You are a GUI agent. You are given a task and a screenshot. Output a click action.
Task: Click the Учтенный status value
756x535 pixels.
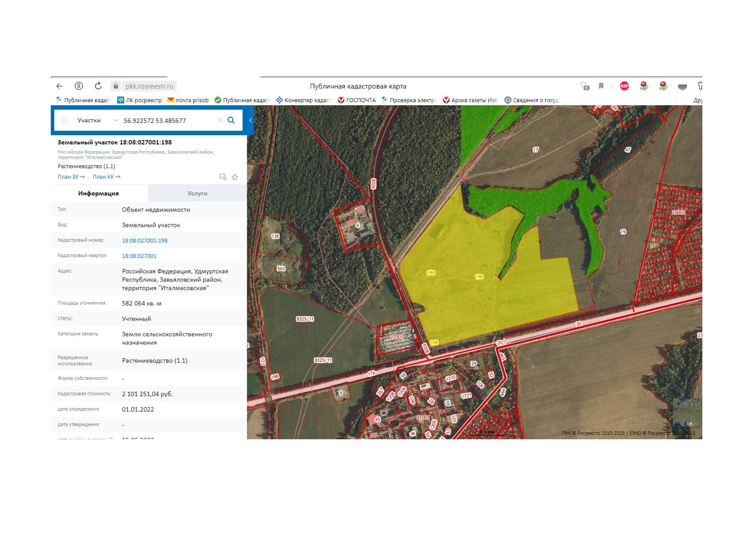136,319
